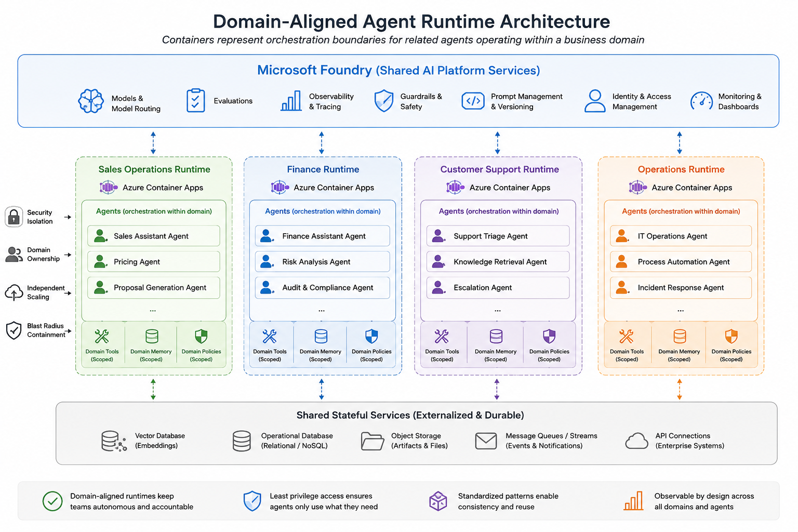Click the Customer Support Runtime heading
The image size is (798, 532).
pyautogui.click(x=500, y=169)
